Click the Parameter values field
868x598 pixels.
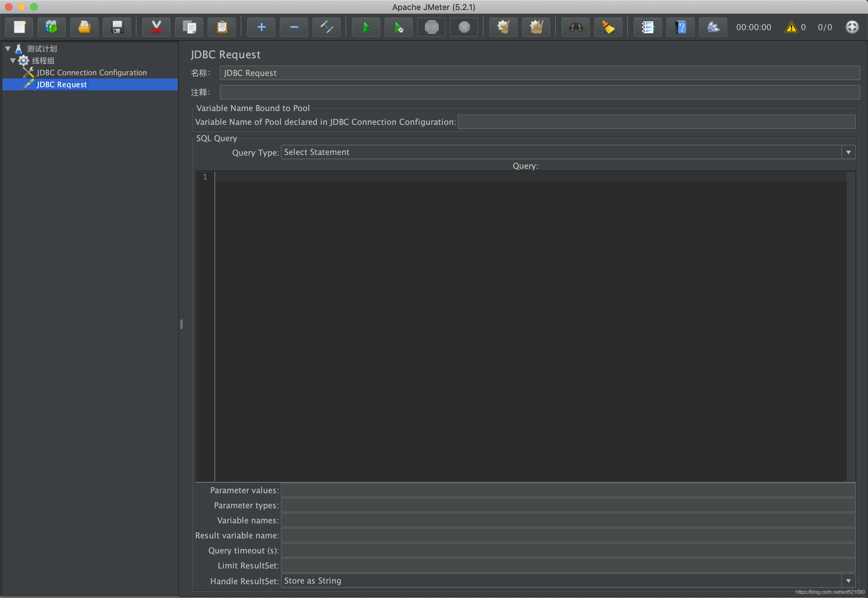pos(568,490)
